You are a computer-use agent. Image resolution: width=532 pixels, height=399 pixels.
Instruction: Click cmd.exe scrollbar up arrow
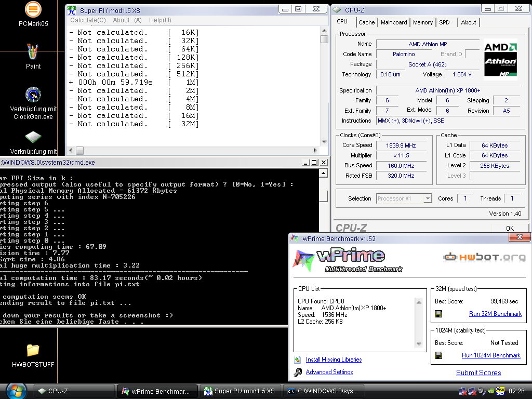[x=323, y=174]
